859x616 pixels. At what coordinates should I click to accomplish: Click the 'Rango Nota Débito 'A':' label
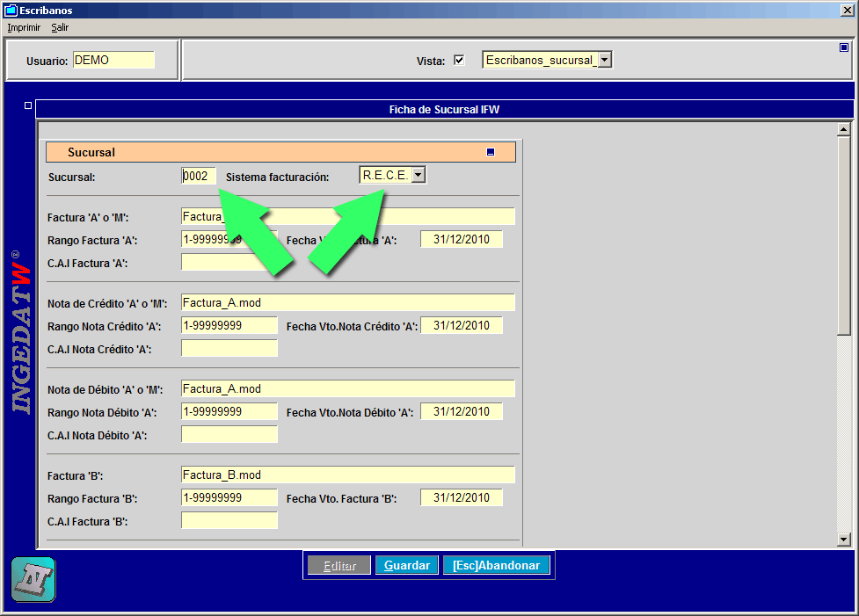pos(102,412)
